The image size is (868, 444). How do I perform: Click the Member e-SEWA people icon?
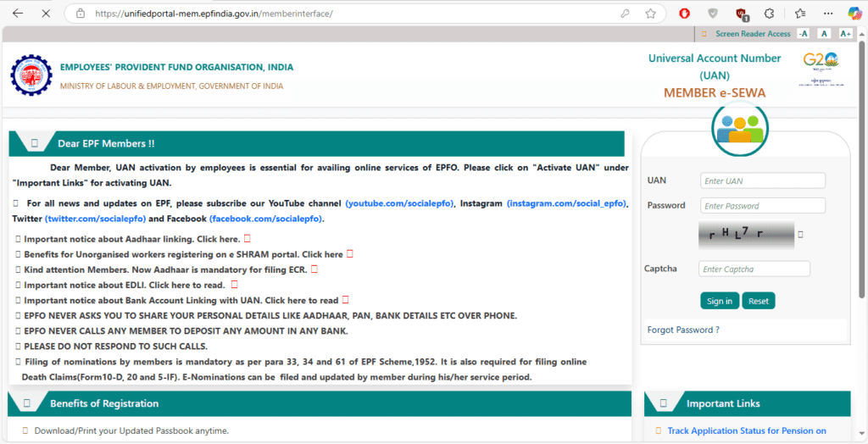click(739, 129)
